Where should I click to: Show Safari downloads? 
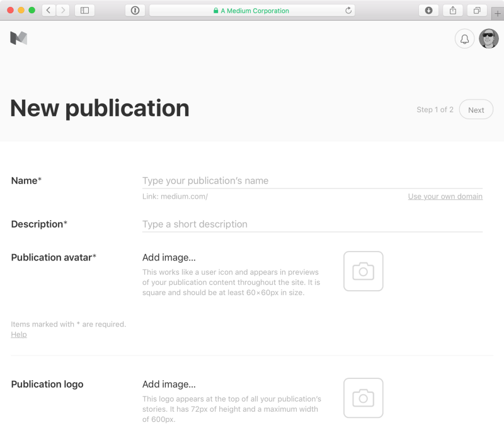428,11
